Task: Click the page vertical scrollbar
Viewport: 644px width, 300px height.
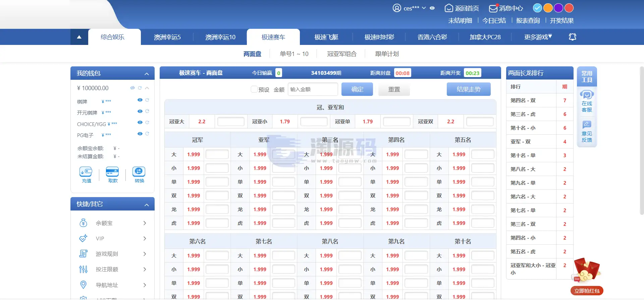Action: click(642, 141)
